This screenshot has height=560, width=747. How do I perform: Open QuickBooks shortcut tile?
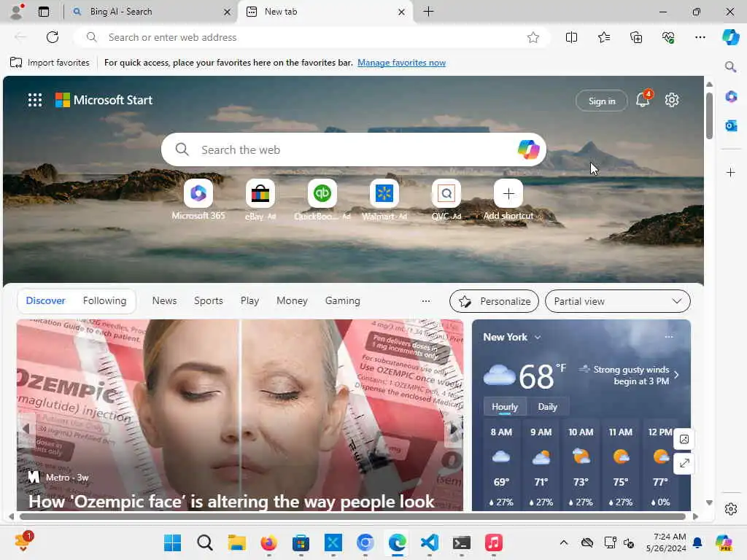(x=322, y=193)
